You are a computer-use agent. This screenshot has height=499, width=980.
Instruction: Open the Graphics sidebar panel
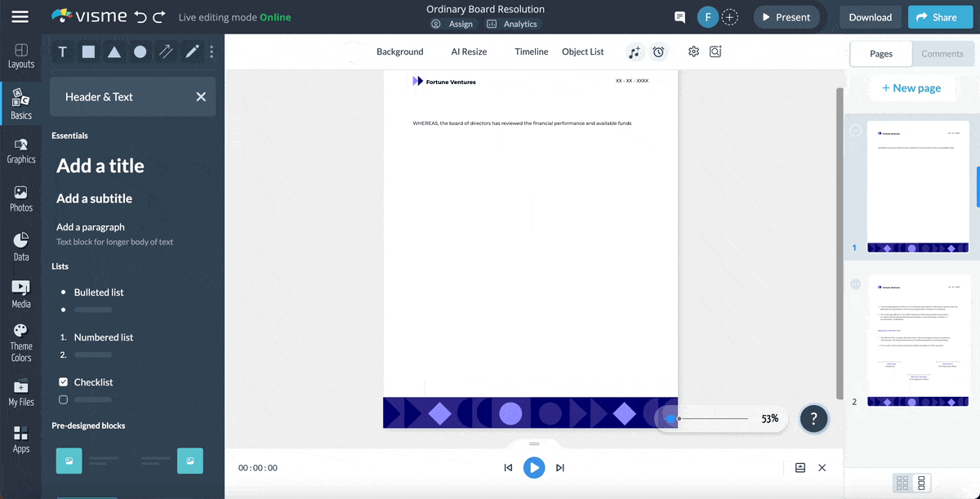[x=21, y=150]
